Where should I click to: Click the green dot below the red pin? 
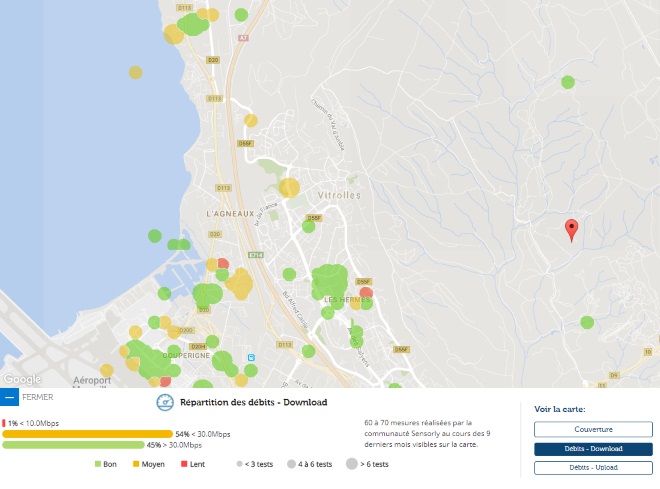(587, 321)
